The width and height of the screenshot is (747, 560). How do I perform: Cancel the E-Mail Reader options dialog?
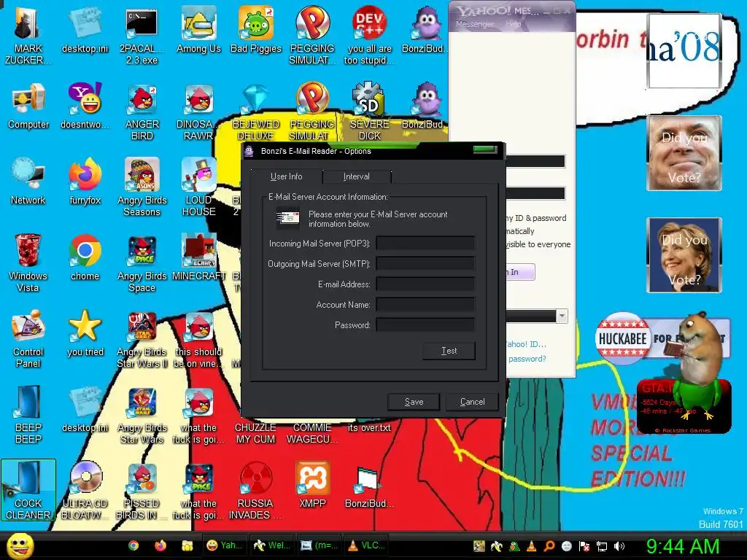pos(472,402)
